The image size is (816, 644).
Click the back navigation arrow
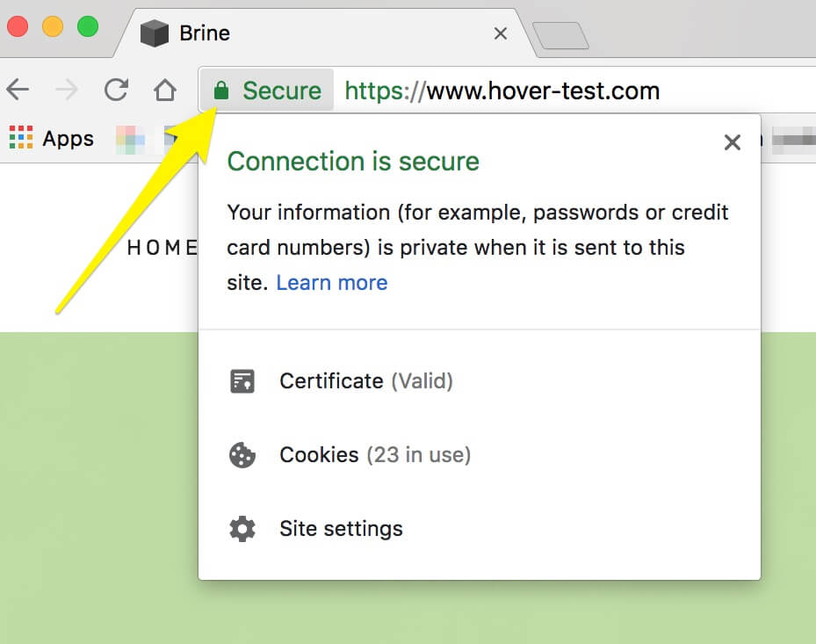[19, 90]
